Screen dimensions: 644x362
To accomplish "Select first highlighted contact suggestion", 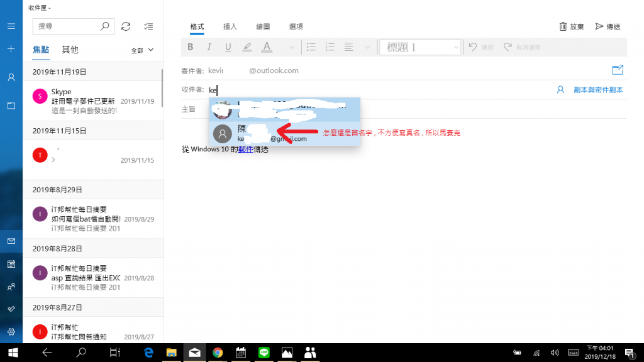I will point(285,109).
